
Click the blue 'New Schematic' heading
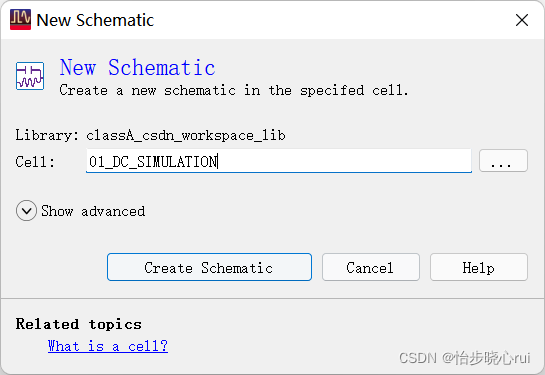(137, 67)
